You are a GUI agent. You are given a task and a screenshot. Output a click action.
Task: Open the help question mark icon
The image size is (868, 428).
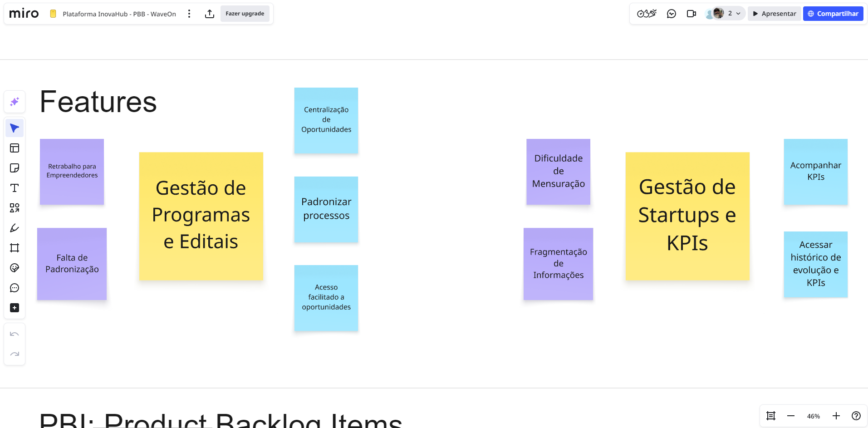pyautogui.click(x=856, y=416)
